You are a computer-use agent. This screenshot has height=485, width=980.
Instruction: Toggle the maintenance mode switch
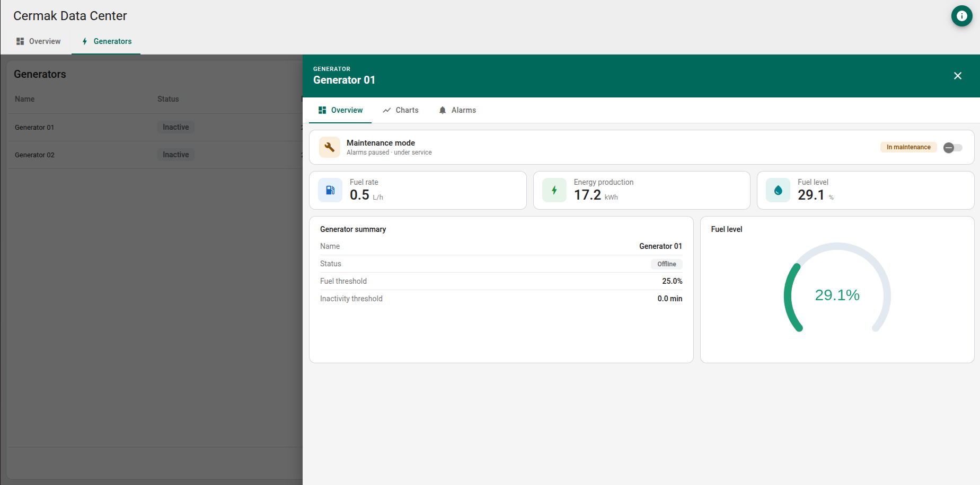pyautogui.click(x=952, y=148)
